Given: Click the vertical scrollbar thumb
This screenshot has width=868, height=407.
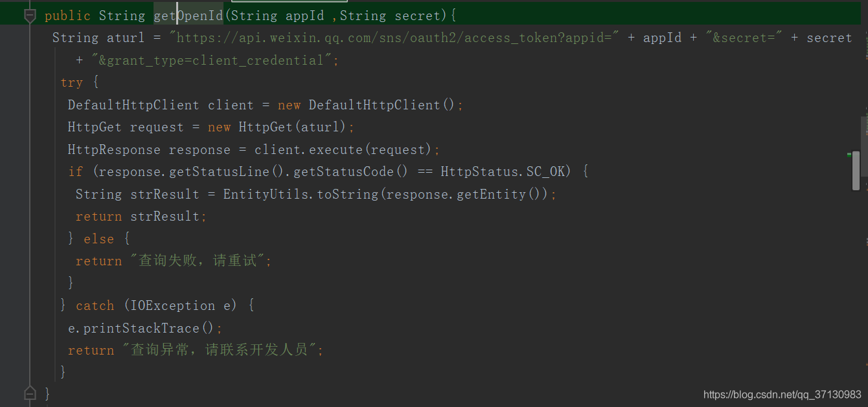Looking at the screenshot, I should point(856,171).
